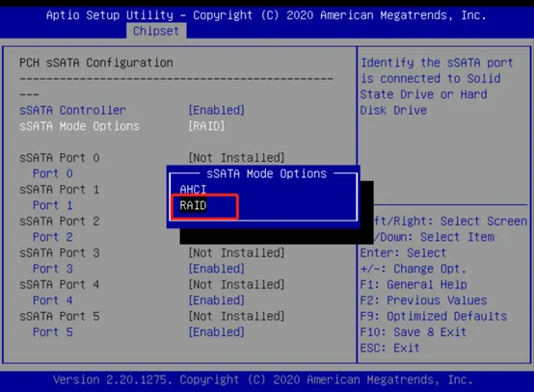534x392 pixels.
Task: Click the F2: Previous Values hint
Action: 423,301
